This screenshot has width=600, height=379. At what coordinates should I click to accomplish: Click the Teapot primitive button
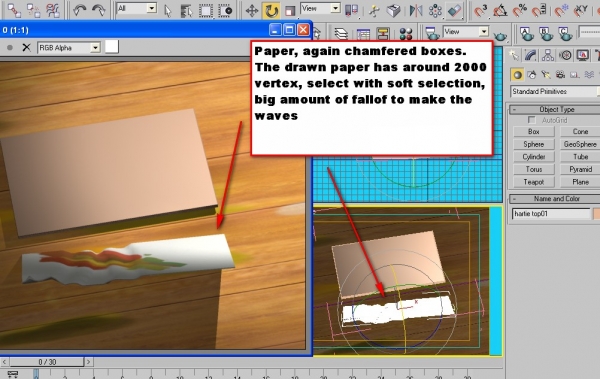[x=534, y=182]
